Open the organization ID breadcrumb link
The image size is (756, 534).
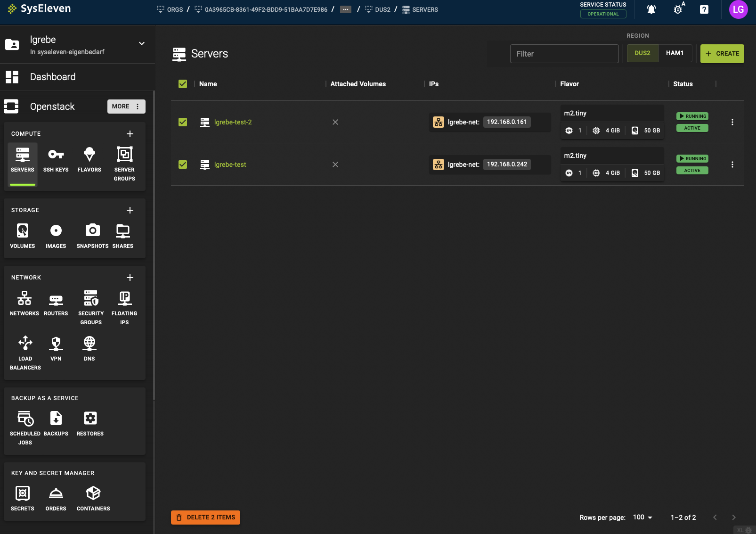coord(261,9)
